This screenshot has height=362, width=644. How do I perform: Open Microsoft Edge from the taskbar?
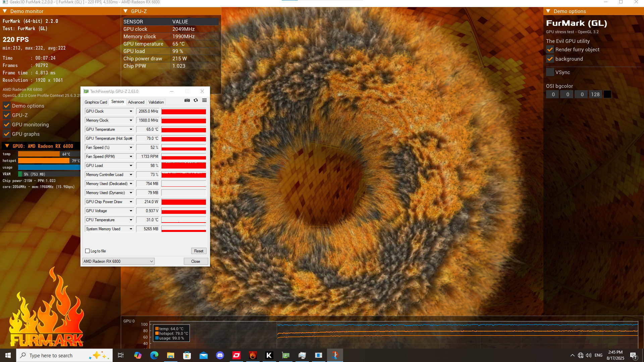(154, 355)
